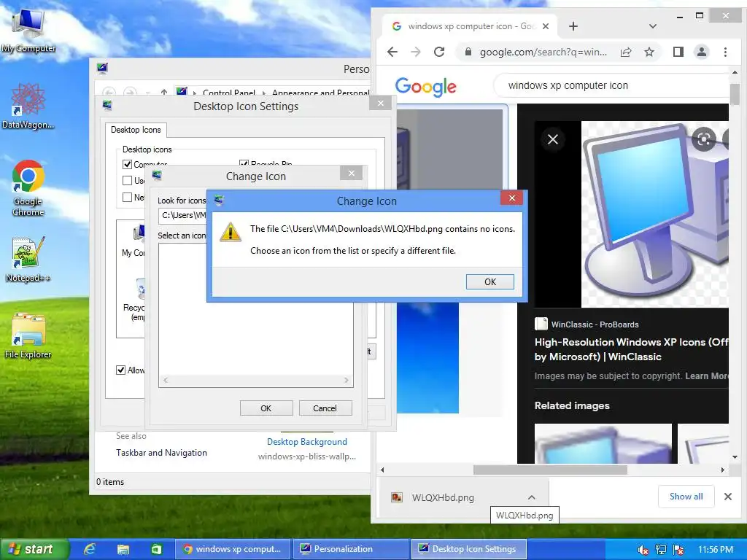Image resolution: width=747 pixels, height=560 pixels.
Task: Open the DataWagon desktop shortcut
Action: coord(28,106)
